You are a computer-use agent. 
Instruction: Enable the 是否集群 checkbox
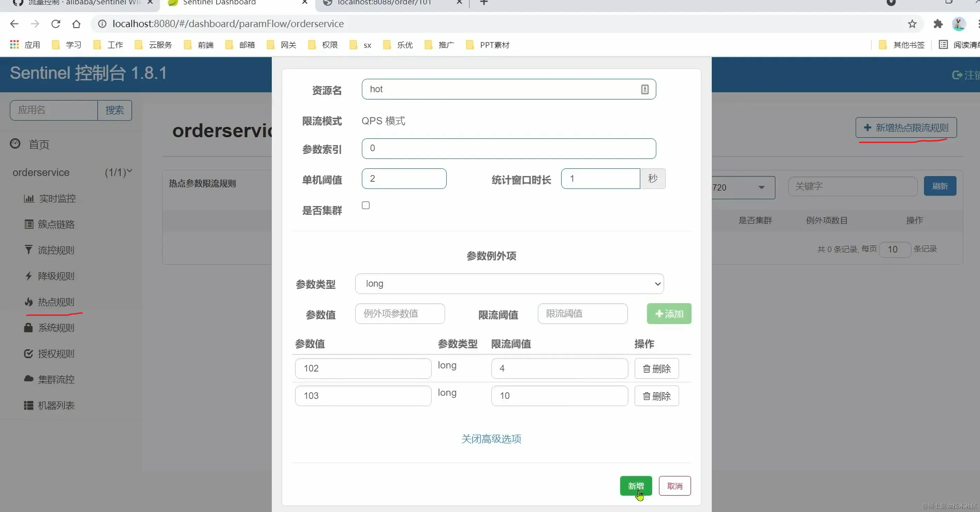(x=365, y=205)
